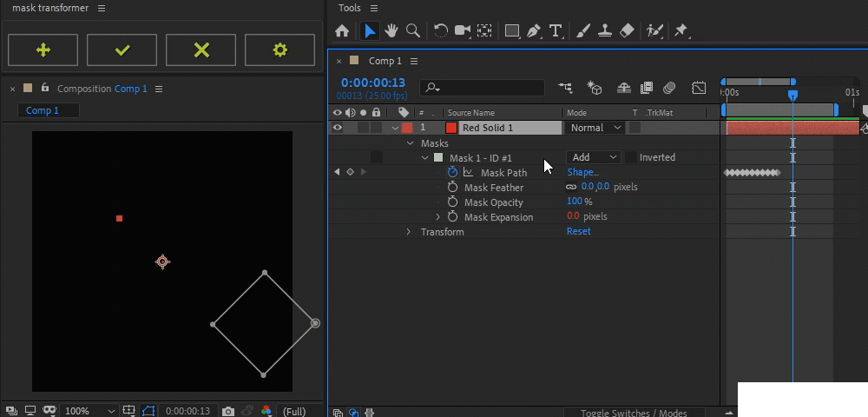Expand the Transform group
Screen dimensions: 868x417
coord(409,232)
